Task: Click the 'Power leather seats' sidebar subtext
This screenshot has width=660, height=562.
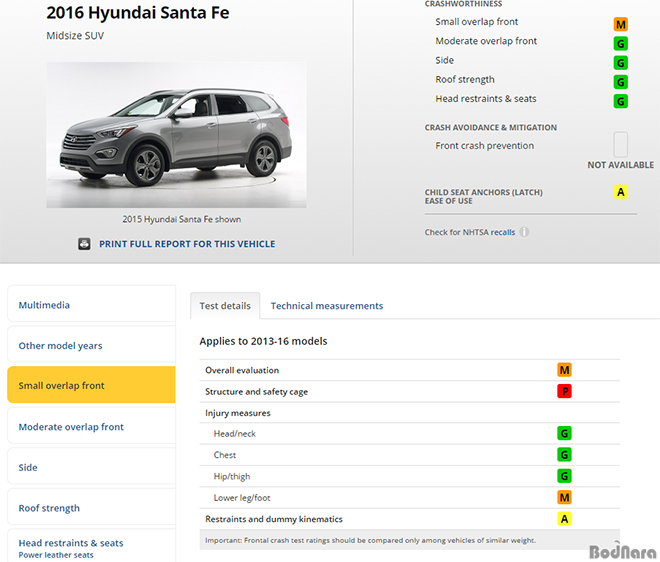Action: click(x=56, y=555)
